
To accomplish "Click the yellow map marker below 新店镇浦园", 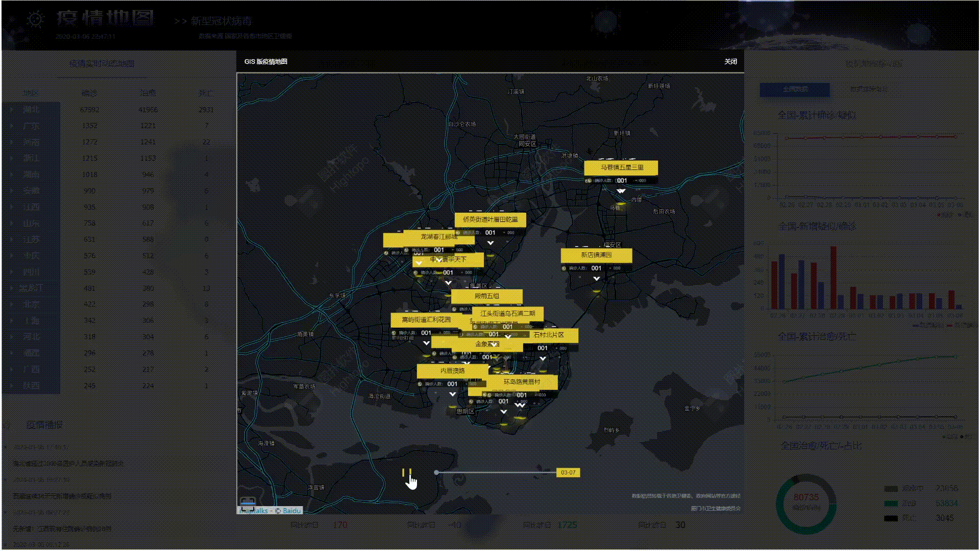I will click(596, 290).
